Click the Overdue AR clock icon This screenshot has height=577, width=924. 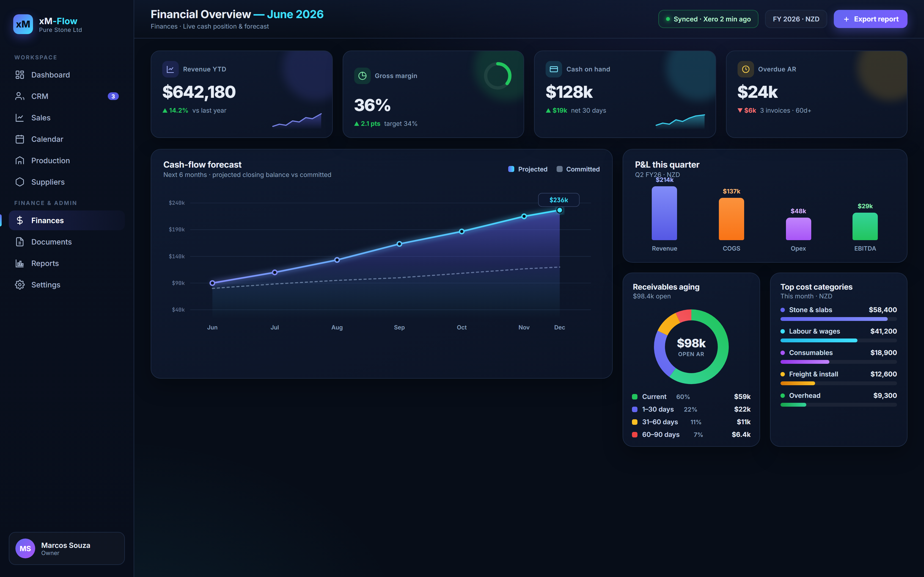click(x=745, y=69)
